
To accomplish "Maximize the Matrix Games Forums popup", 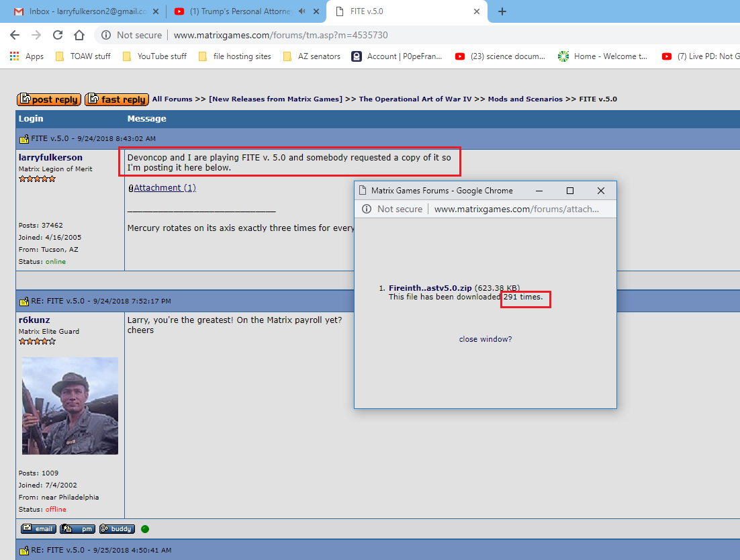I will (x=570, y=191).
